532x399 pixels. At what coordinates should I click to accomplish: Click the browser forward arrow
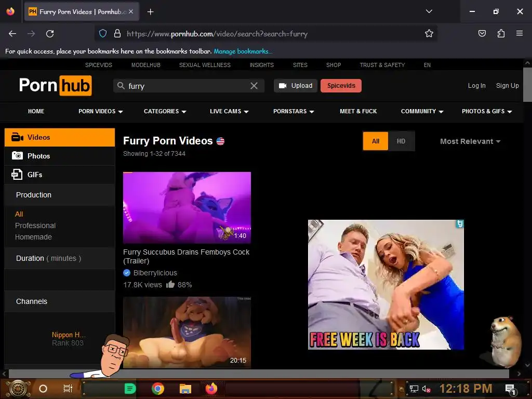point(31,34)
